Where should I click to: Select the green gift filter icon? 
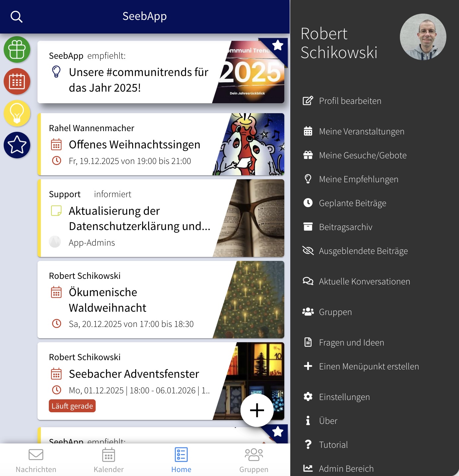pyautogui.click(x=17, y=50)
